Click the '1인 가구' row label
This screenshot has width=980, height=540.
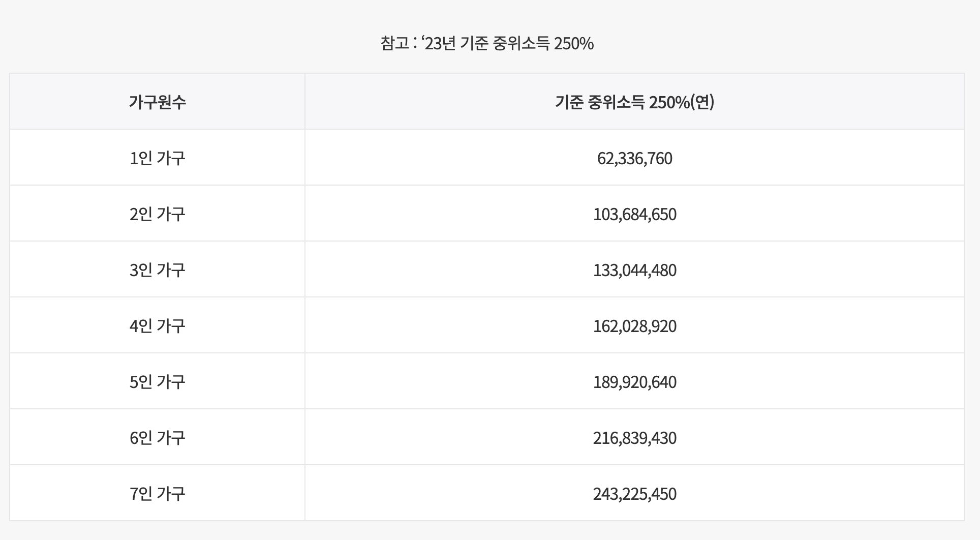point(157,158)
